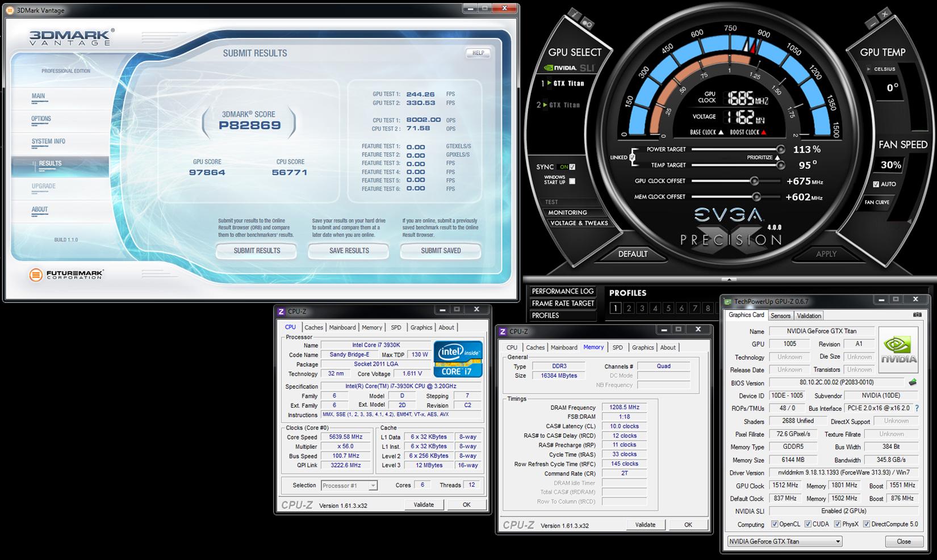Click the GPU-Z title bar icon
Viewport: 937px width, 560px height.
[728, 301]
